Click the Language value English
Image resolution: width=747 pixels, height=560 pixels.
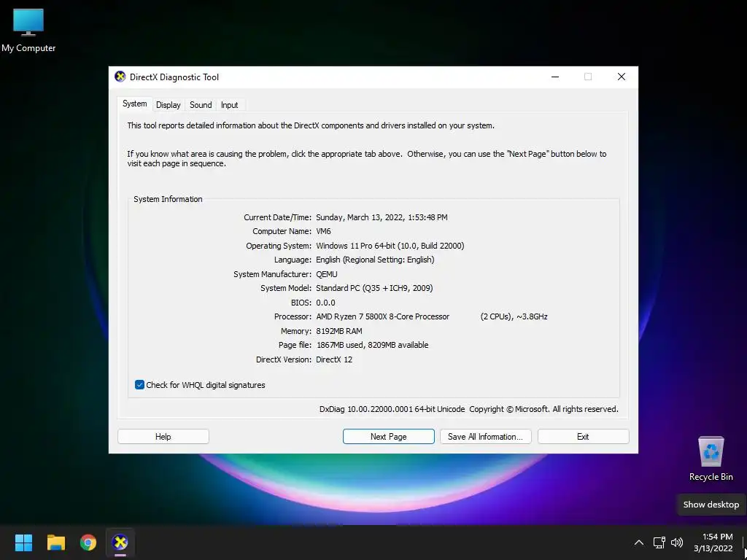point(375,260)
